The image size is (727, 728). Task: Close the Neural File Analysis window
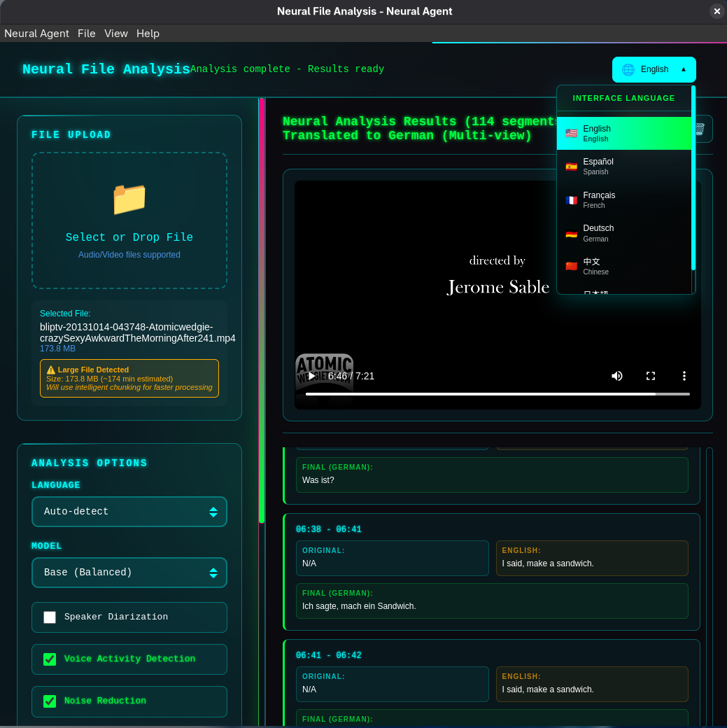tap(717, 11)
